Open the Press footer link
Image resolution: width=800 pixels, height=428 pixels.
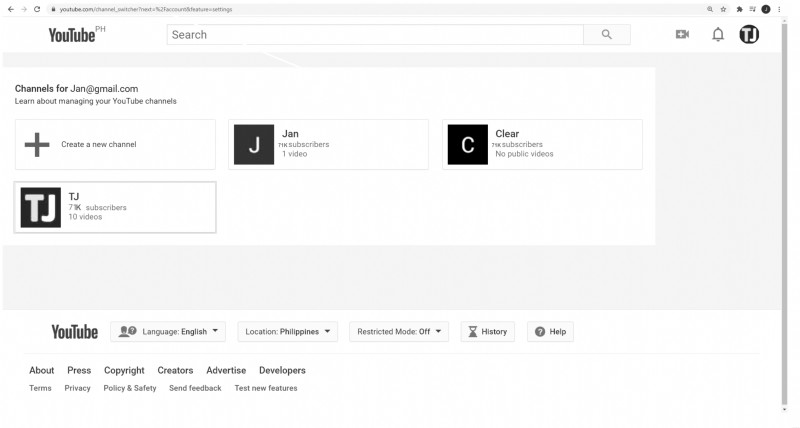[79, 370]
